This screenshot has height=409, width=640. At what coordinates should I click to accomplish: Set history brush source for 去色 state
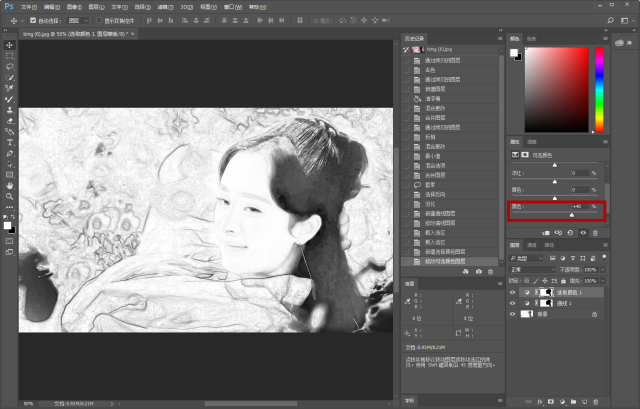(406, 70)
